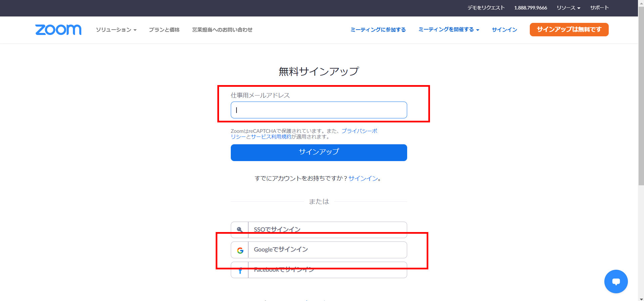
Task: Click the scrollbar down arrow
Action: 641,298
